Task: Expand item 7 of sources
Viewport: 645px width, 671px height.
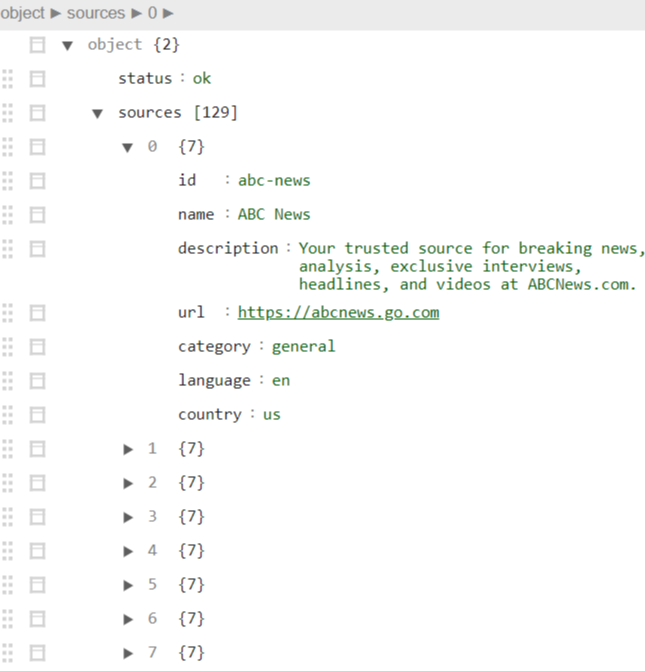Action: (128, 653)
